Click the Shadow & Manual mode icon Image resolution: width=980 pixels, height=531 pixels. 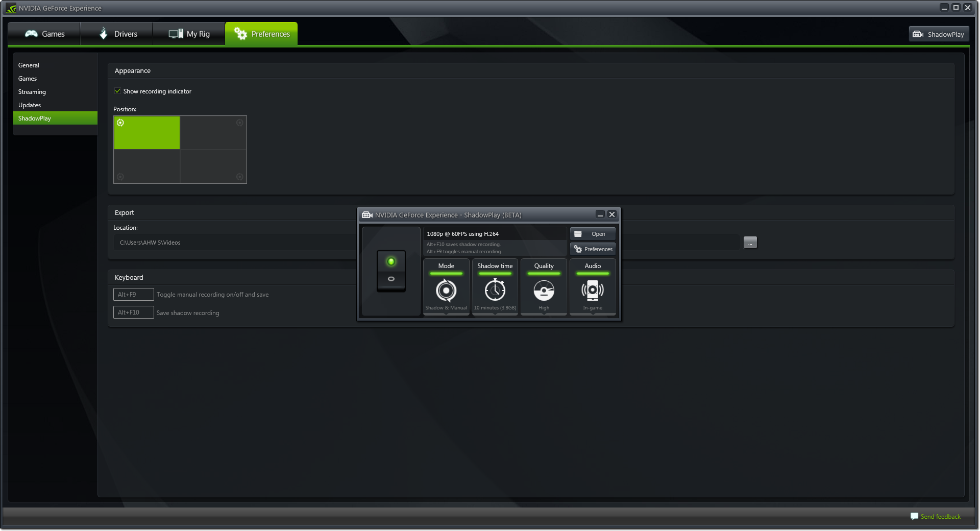tap(446, 291)
